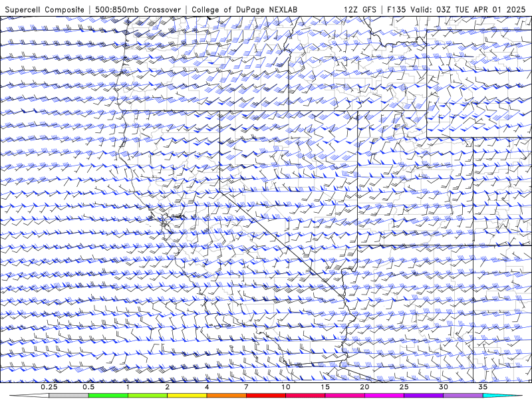Click 'College of DuPage NEXLAB' text
Image resolution: width=532 pixels, height=399 pixels.
click(x=244, y=9)
